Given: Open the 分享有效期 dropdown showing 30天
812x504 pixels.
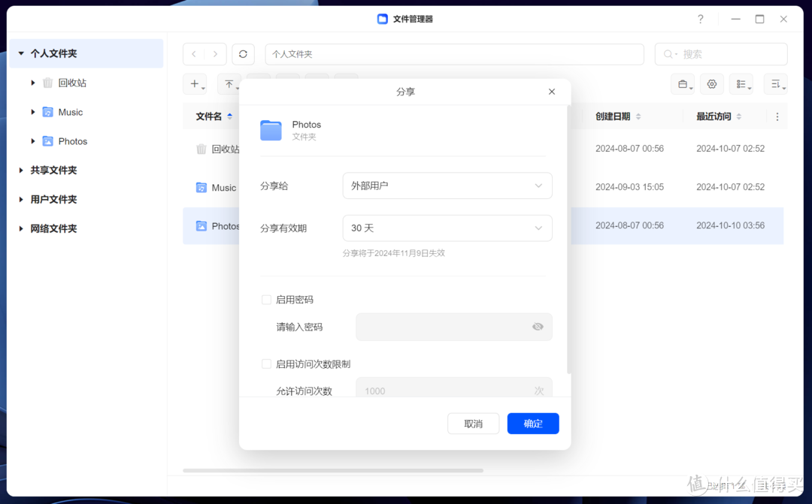Looking at the screenshot, I should (x=447, y=228).
